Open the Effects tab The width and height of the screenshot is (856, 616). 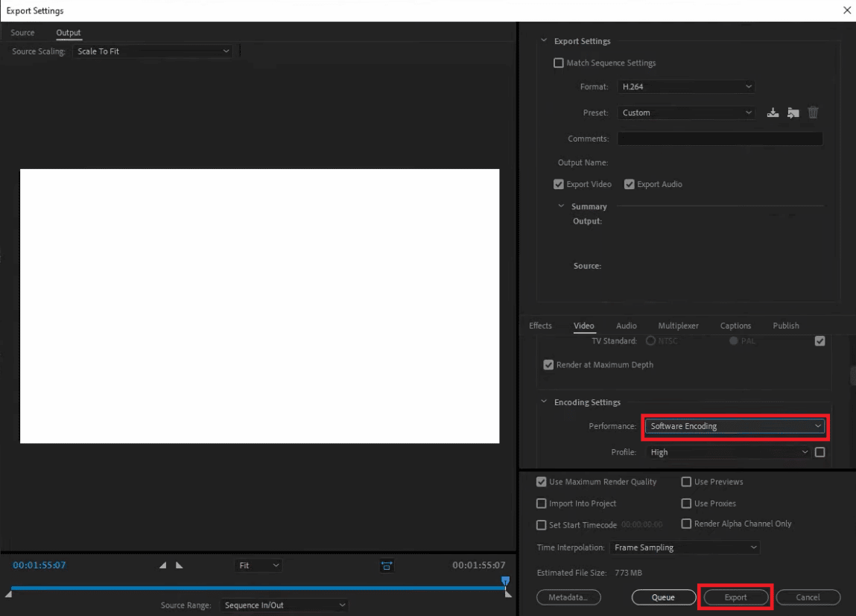click(540, 326)
